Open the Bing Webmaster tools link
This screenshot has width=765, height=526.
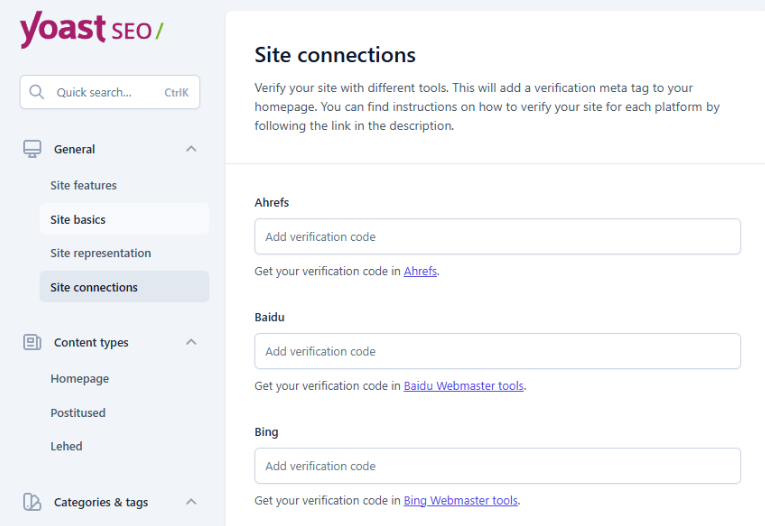click(461, 501)
